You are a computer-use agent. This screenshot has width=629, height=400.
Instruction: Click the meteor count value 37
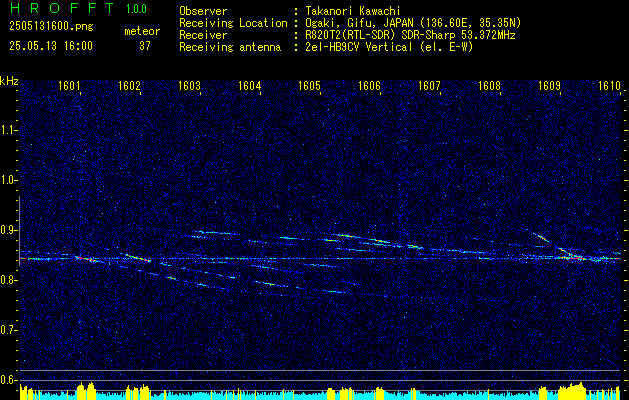(x=145, y=46)
